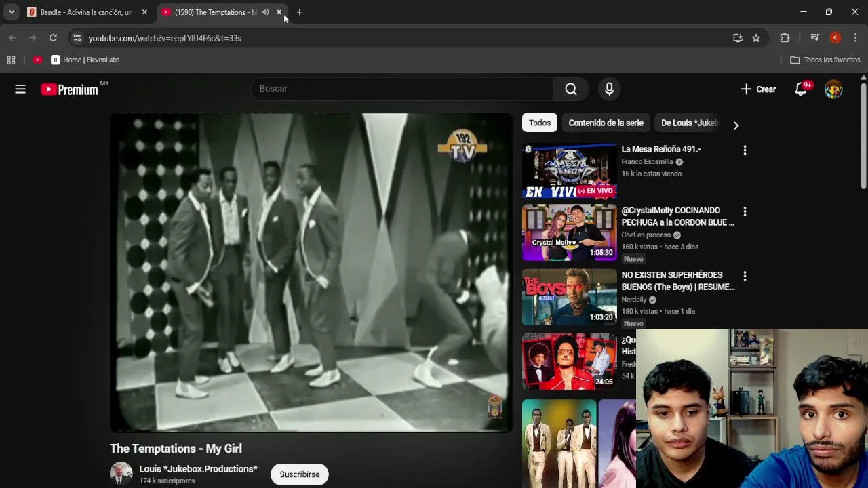This screenshot has height=488, width=868.
Task: Open Louis *Jukebox.Productions* channel name
Action: 198,469
